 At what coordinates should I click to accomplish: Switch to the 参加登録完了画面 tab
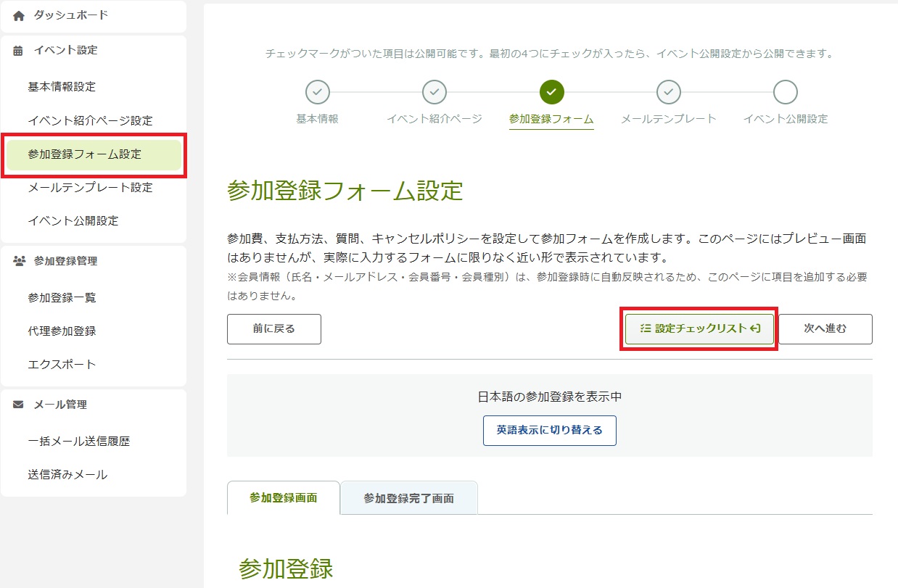[x=408, y=498]
